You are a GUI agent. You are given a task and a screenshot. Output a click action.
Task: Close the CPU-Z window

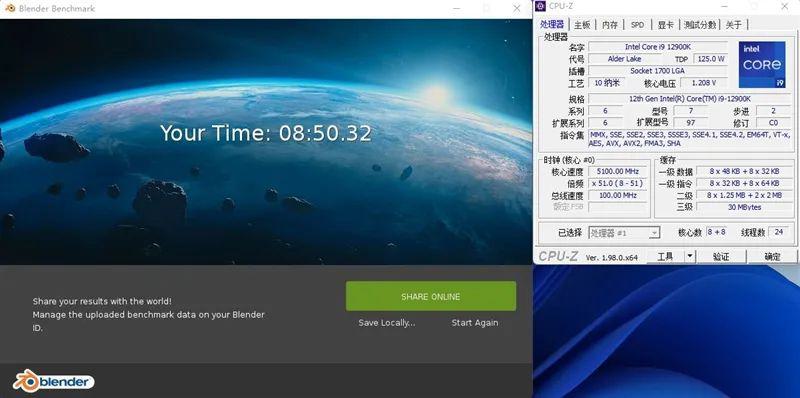[784, 6]
